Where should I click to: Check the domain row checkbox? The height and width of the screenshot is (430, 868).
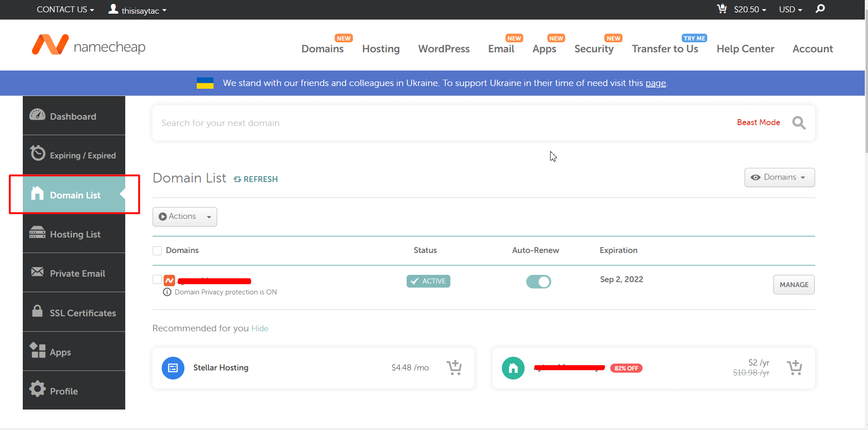point(157,279)
